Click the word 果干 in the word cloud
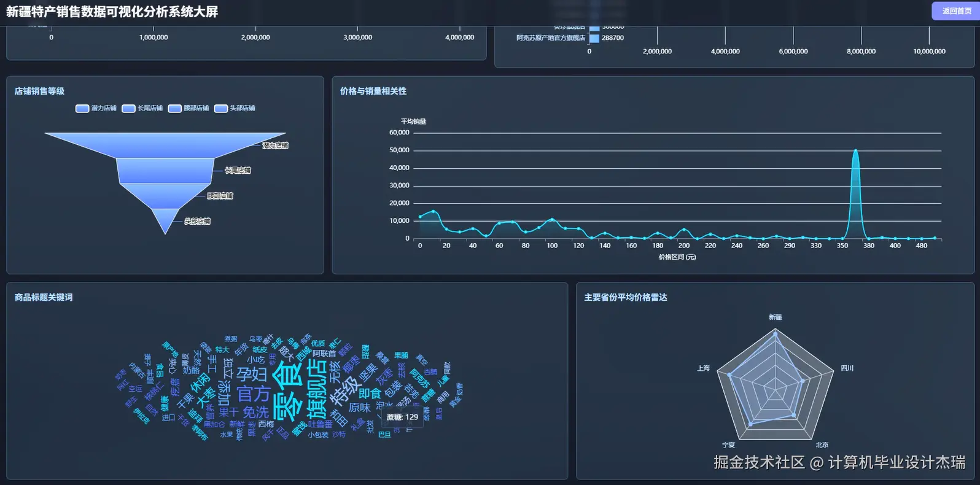 click(229, 413)
